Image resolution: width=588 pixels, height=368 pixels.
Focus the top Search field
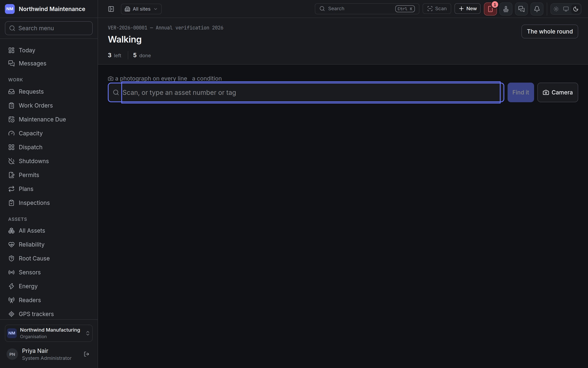click(x=367, y=9)
